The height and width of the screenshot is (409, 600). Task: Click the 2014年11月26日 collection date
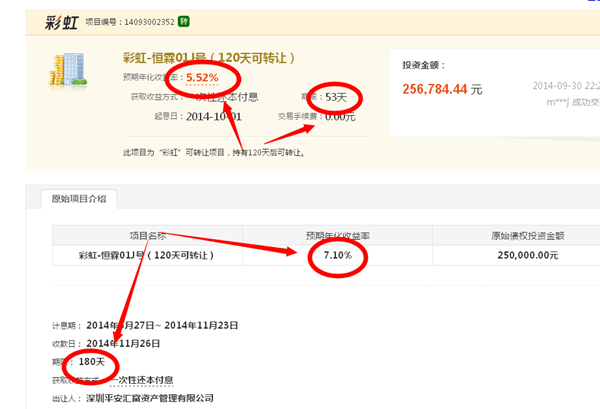coord(123,344)
